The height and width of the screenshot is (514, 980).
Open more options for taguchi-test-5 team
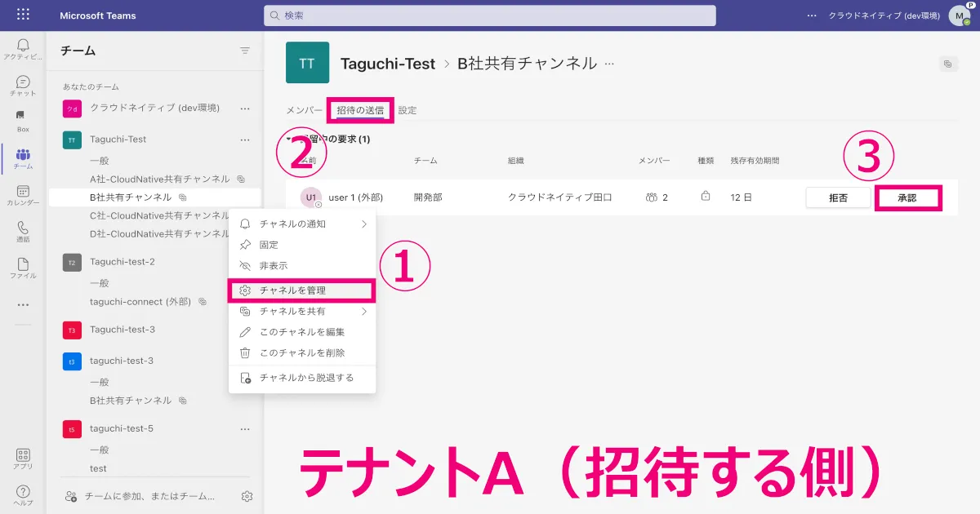245,428
